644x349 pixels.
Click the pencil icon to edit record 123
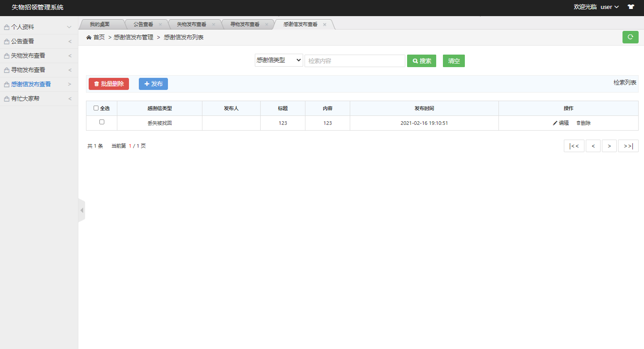[x=555, y=123]
